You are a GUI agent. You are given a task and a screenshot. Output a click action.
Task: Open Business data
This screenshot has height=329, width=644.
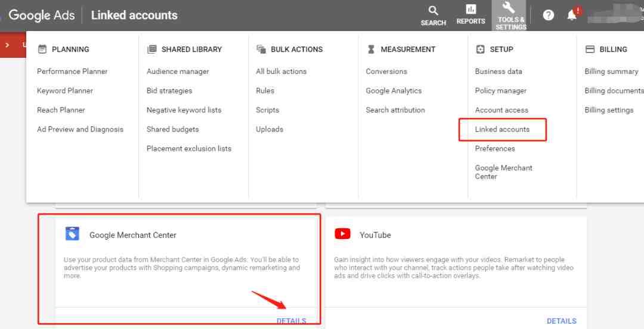499,72
